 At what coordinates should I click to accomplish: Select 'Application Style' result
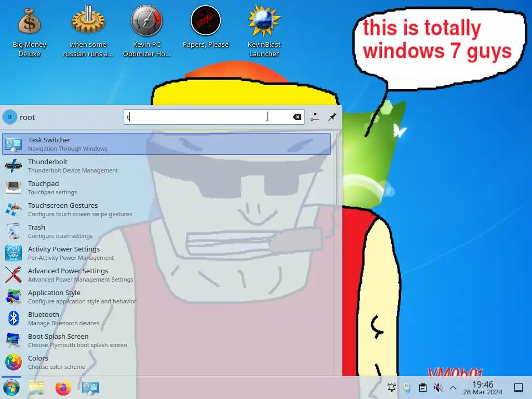pos(167,297)
